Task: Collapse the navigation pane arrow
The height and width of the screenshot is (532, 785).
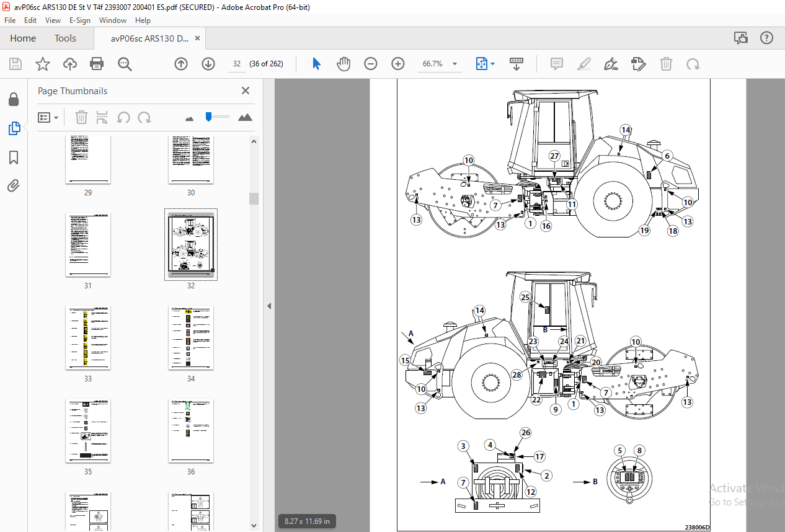Action: (x=269, y=306)
